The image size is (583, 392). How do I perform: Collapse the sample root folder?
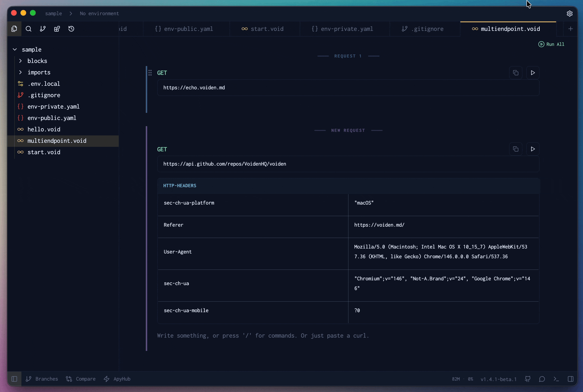tap(15, 49)
